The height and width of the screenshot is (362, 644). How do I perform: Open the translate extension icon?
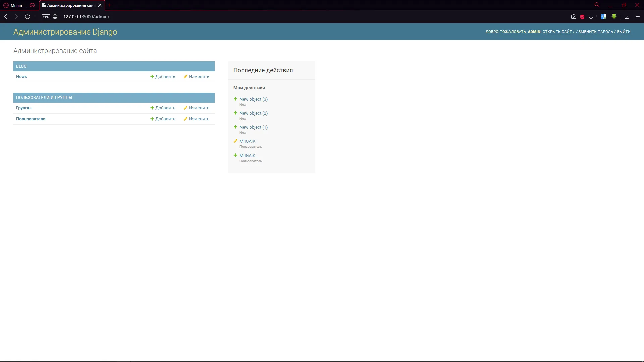604,17
